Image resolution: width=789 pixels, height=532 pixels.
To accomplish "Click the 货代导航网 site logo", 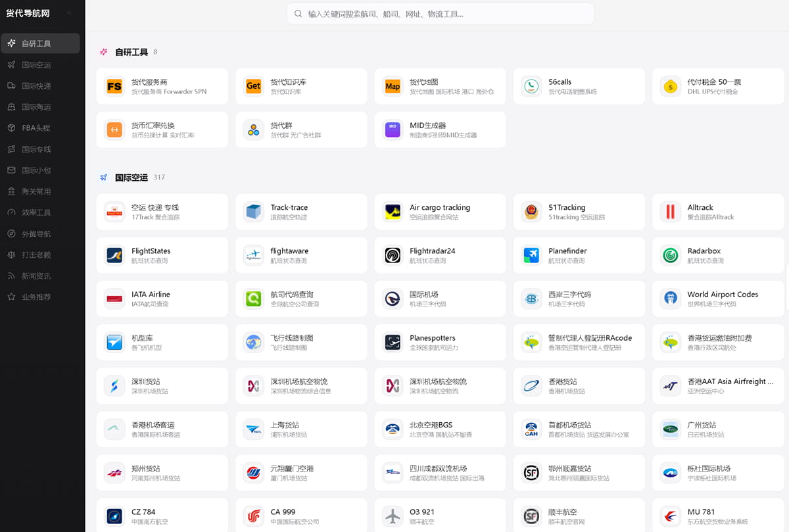I will click(28, 13).
